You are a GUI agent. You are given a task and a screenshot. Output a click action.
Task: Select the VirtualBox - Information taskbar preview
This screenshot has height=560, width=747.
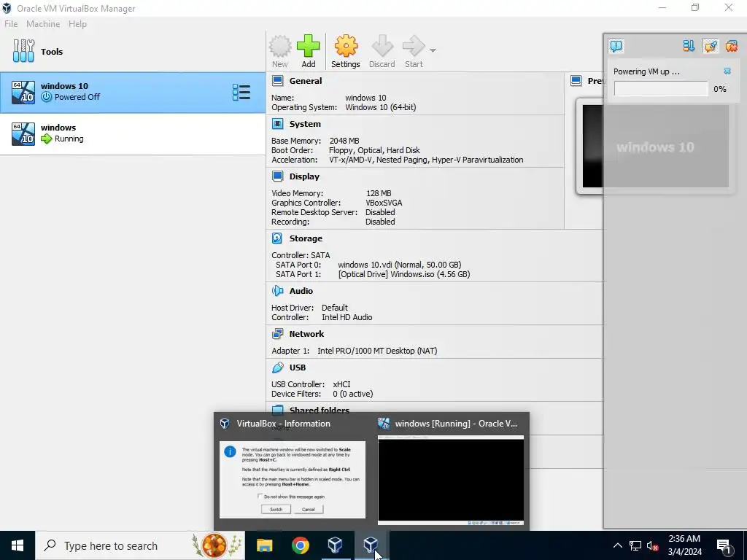[x=292, y=471]
